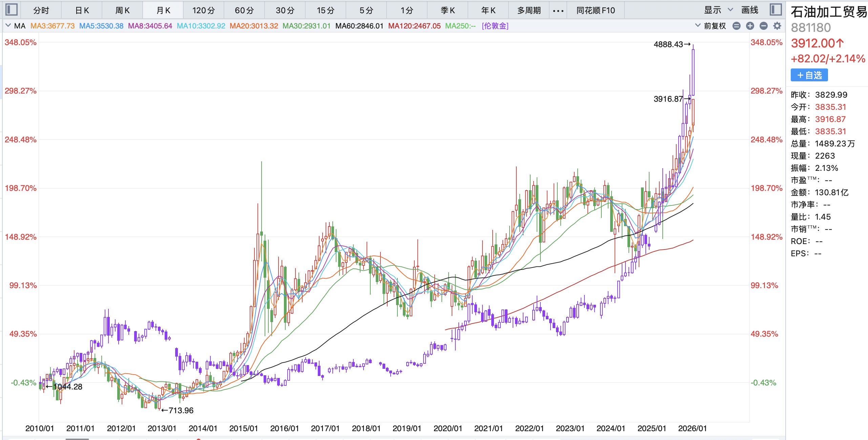This screenshot has height=440, width=868.
Task: Collapse the MA indicator chevron
Action: tap(8, 26)
